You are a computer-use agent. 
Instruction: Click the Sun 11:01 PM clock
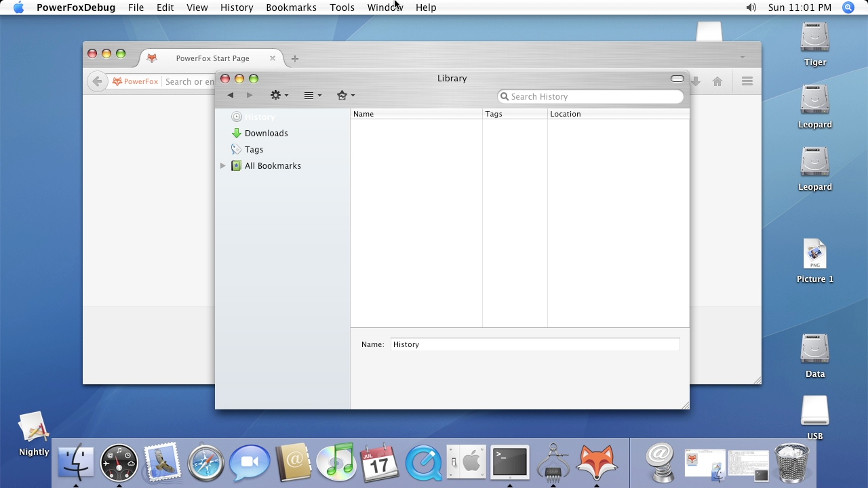800,7
